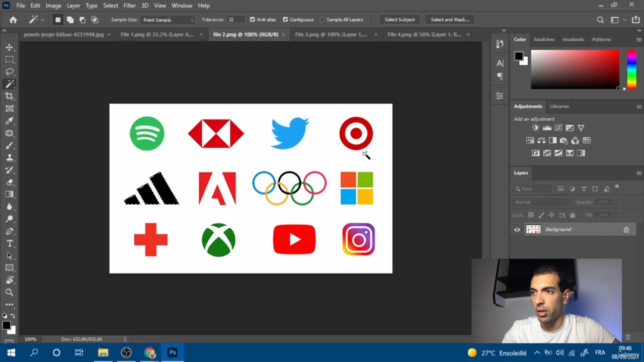
Task: Open the workspace switcher dropdown
Action: pyautogui.click(x=618, y=20)
